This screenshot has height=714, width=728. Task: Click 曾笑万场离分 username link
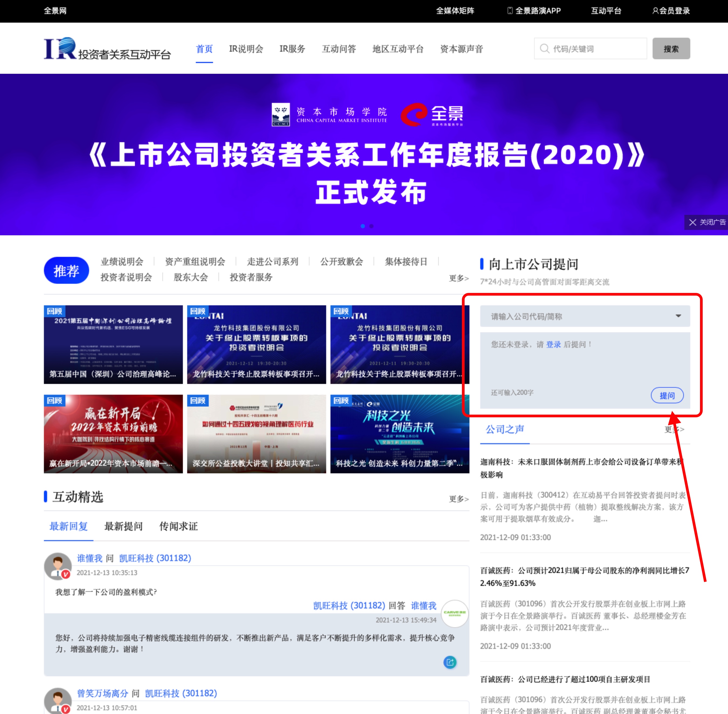[103, 693]
